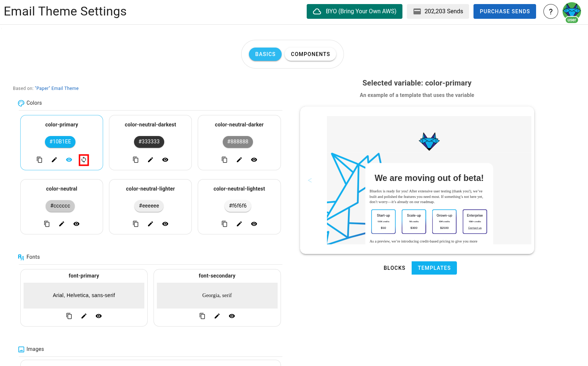Copy the color-primary value using the copy icon
588x366 pixels.
pos(39,160)
